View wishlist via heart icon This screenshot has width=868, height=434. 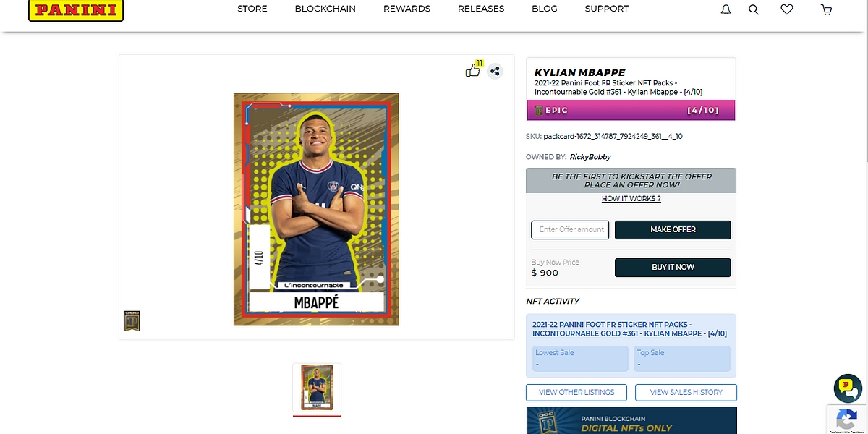click(x=787, y=9)
